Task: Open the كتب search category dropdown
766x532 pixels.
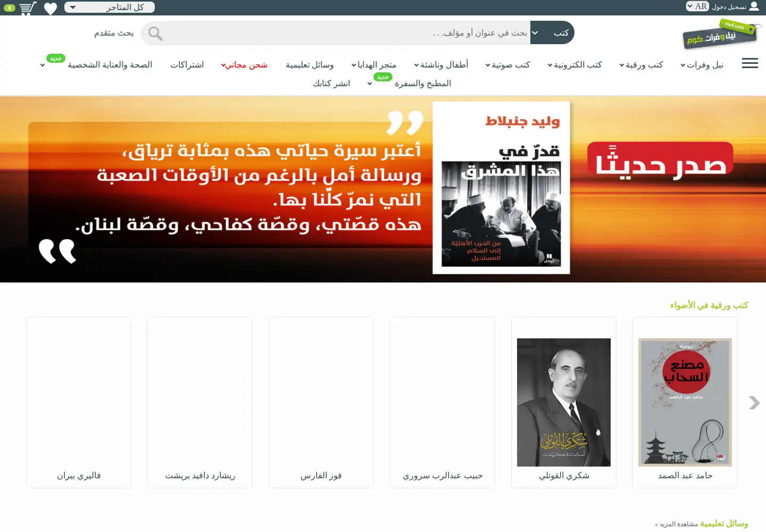Action: pyautogui.click(x=552, y=33)
